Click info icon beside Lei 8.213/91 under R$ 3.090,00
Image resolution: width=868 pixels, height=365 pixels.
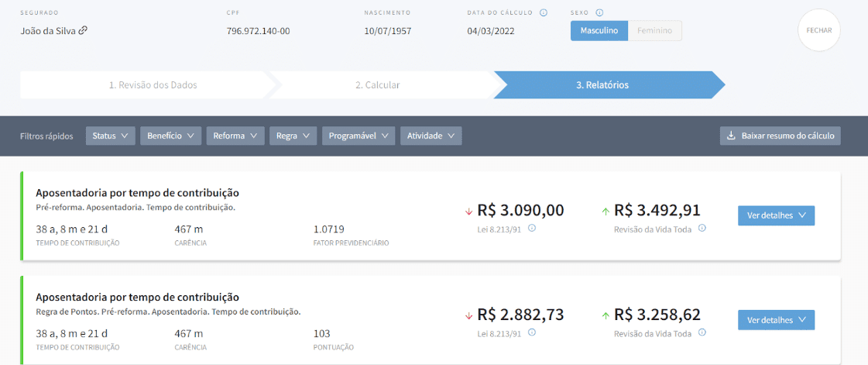(x=532, y=228)
